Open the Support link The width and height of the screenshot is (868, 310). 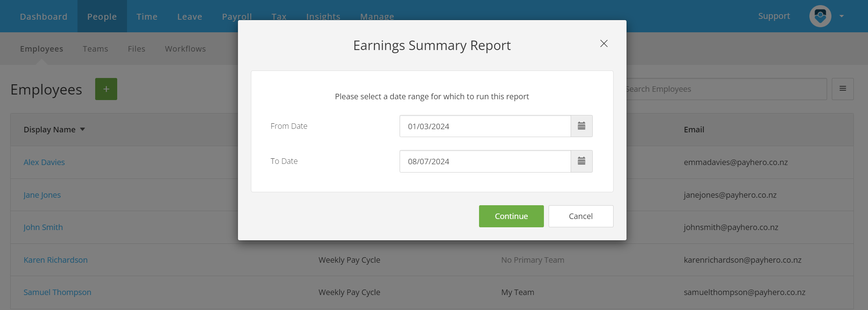774,16
